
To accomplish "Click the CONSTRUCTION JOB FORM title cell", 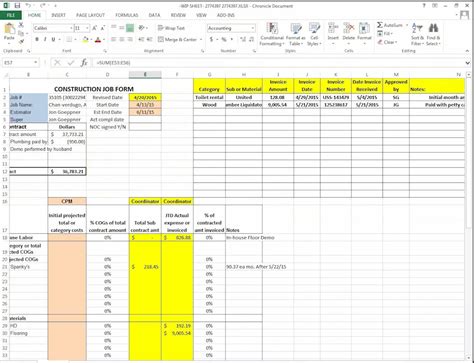I will coord(94,89).
